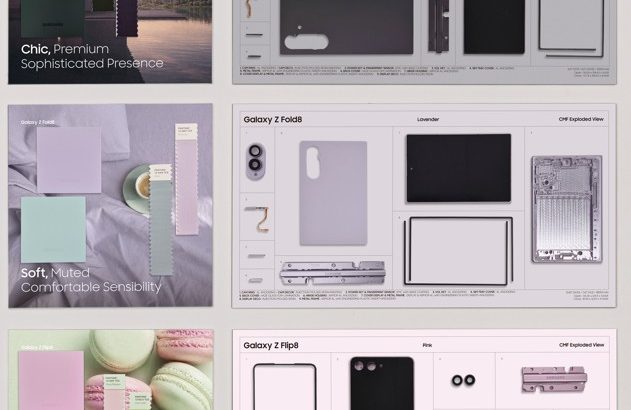Select the black display panel on the top board
Viewport: 631px width, 410px height.
coord(494,27)
